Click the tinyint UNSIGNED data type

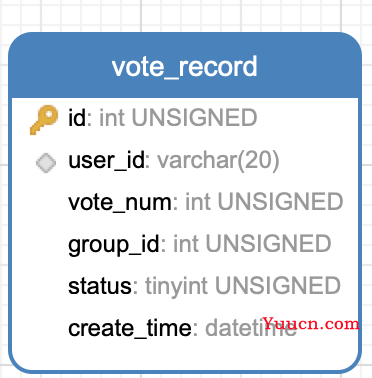pos(243,286)
